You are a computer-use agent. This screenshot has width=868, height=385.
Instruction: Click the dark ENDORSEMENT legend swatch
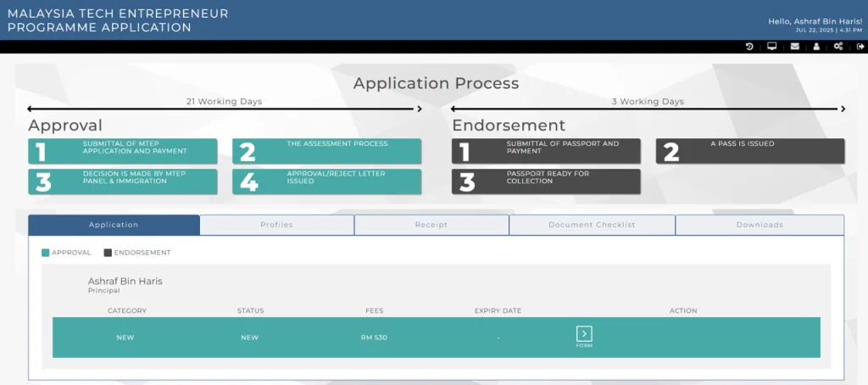[x=108, y=253]
